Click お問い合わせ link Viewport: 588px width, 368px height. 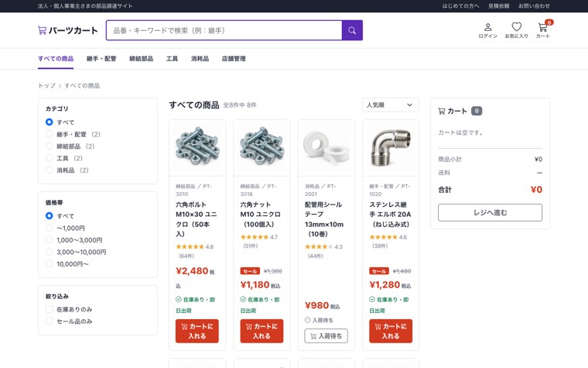(534, 6)
